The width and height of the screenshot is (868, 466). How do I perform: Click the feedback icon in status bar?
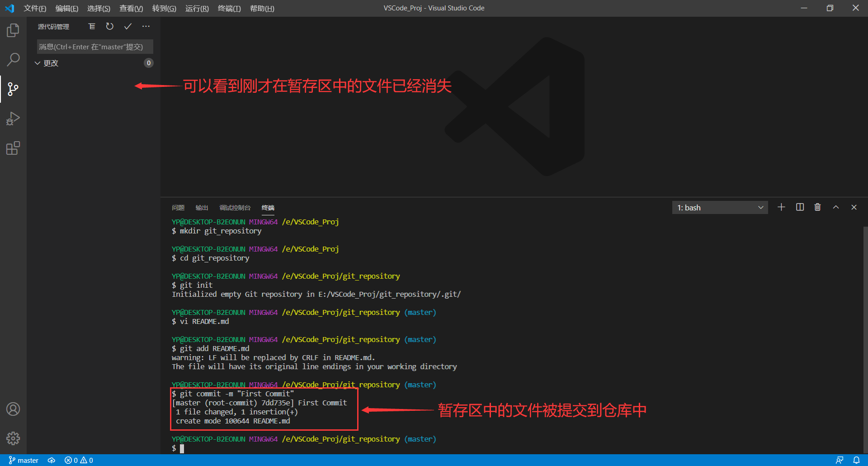(x=840, y=460)
